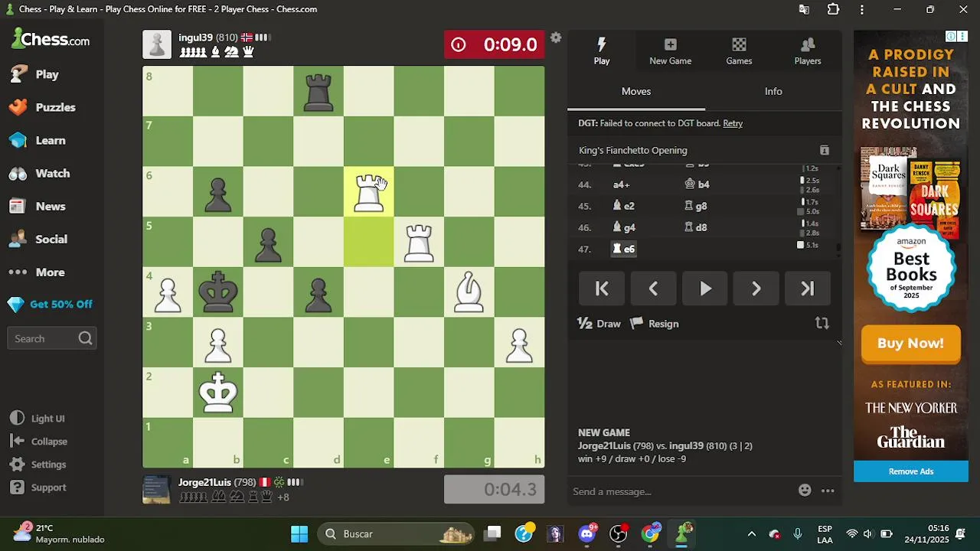
Task: Click the black rook on d8
Action: coord(318,92)
